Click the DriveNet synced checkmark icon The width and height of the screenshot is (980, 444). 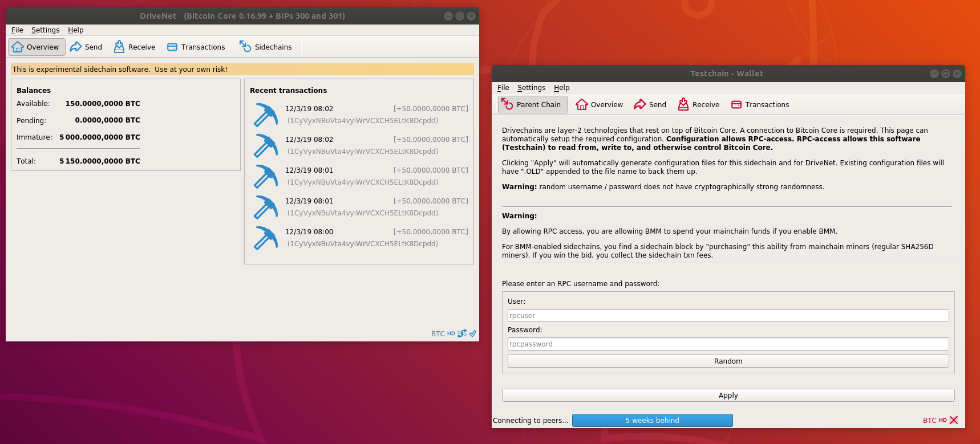[x=472, y=333]
